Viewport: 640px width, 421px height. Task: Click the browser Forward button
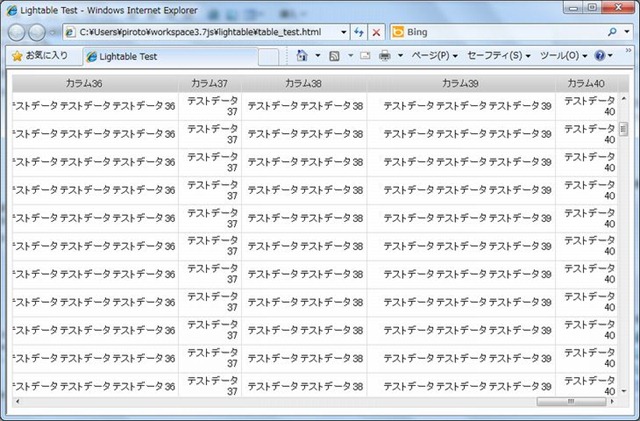41,32
